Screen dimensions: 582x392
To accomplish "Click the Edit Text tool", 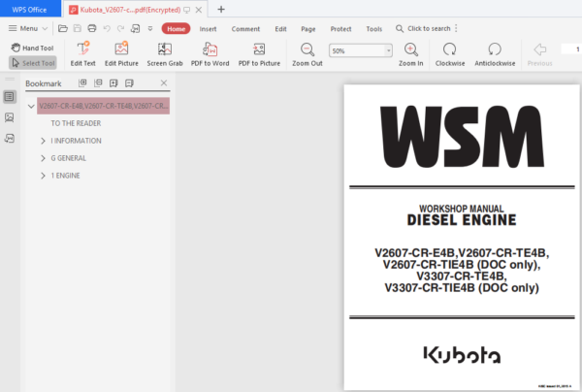I will coord(83,54).
